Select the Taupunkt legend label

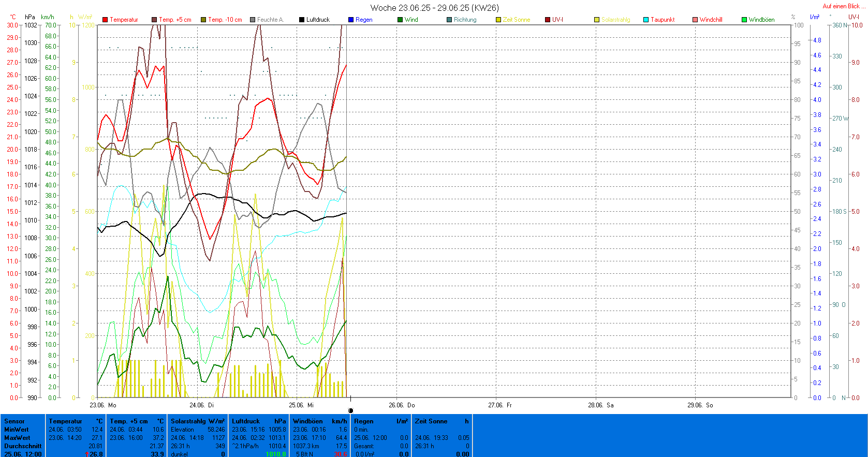click(x=663, y=20)
